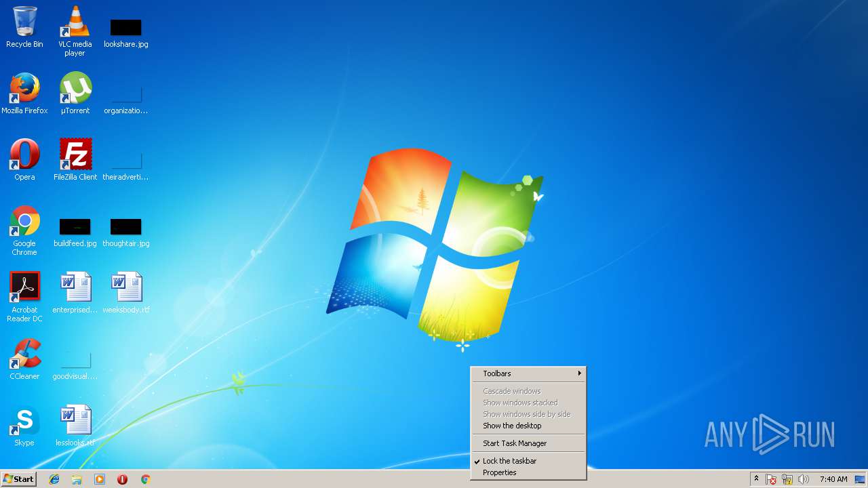The image size is (868, 488).
Task: Select Acrobat Reader DC shortcut
Action: pos(24,298)
